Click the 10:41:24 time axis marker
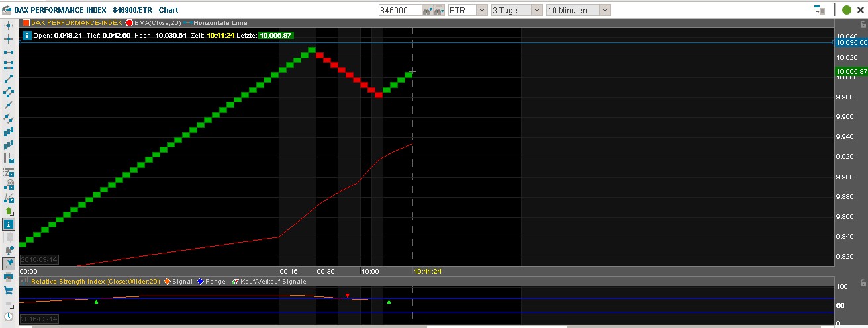 coord(428,271)
